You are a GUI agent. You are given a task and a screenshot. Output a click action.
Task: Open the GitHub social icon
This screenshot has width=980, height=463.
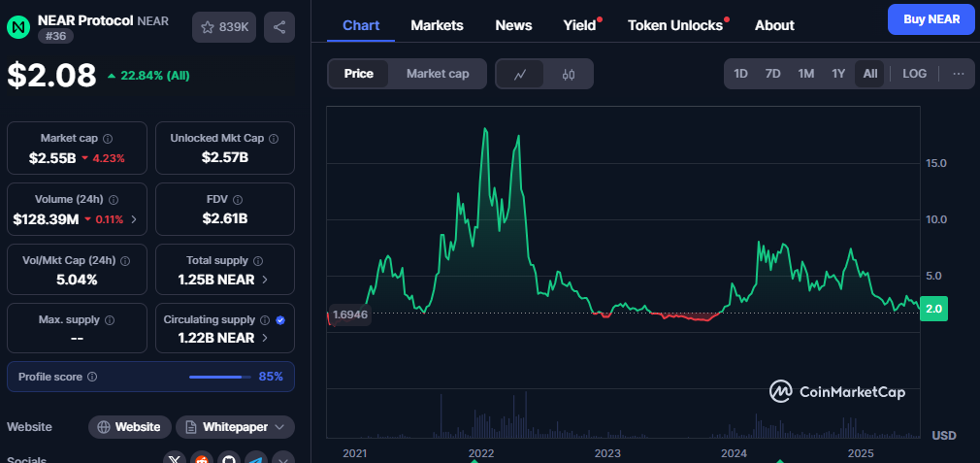[229, 460]
